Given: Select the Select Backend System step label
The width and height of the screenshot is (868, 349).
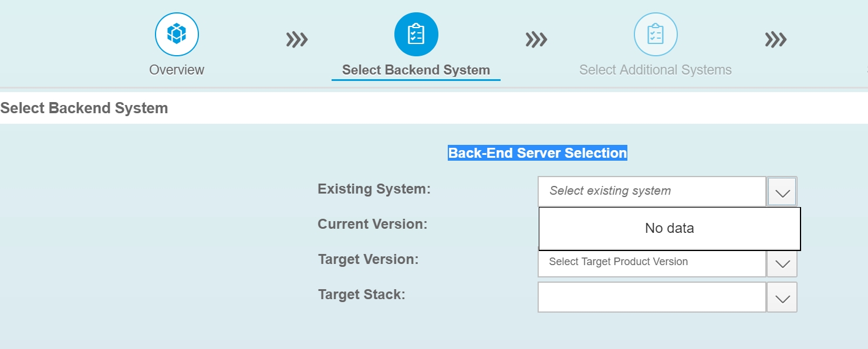Looking at the screenshot, I should pyautogui.click(x=416, y=70).
